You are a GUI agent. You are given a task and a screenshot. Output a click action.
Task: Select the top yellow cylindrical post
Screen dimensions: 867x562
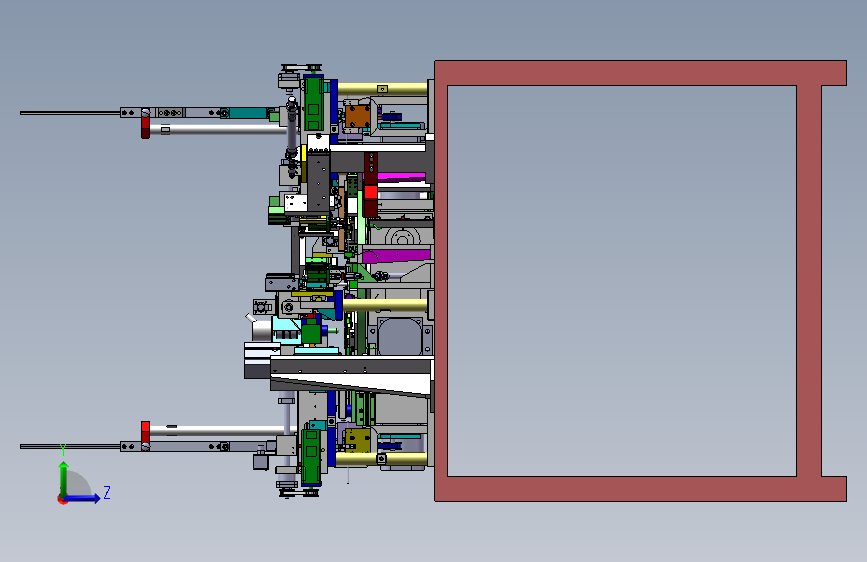click(x=382, y=89)
